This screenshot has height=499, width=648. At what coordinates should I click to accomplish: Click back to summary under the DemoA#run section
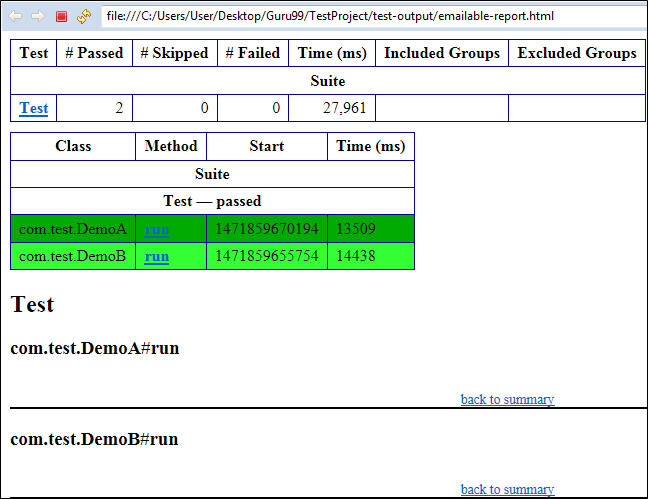click(x=507, y=399)
